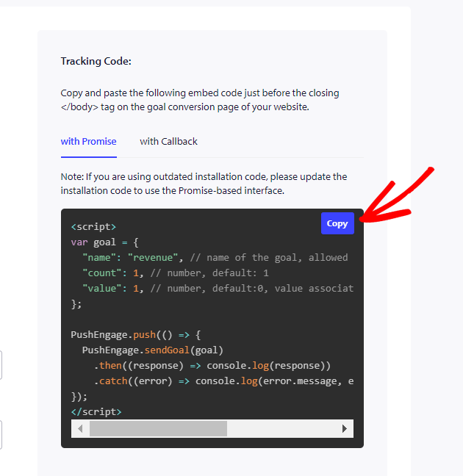
Task: Copy the tracking code snippet
Action: click(337, 223)
